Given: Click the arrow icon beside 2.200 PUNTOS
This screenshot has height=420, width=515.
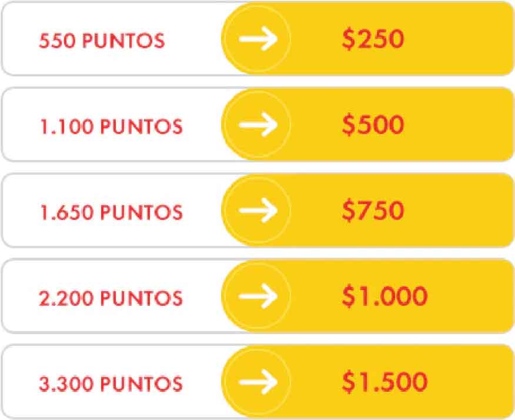Looking at the screenshot, I should coord(258,296).
